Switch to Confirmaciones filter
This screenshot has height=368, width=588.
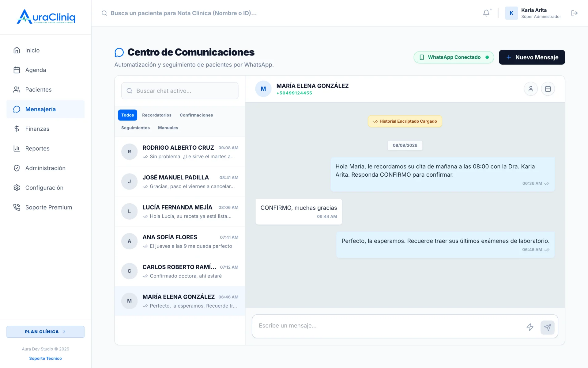coord(196,115)
